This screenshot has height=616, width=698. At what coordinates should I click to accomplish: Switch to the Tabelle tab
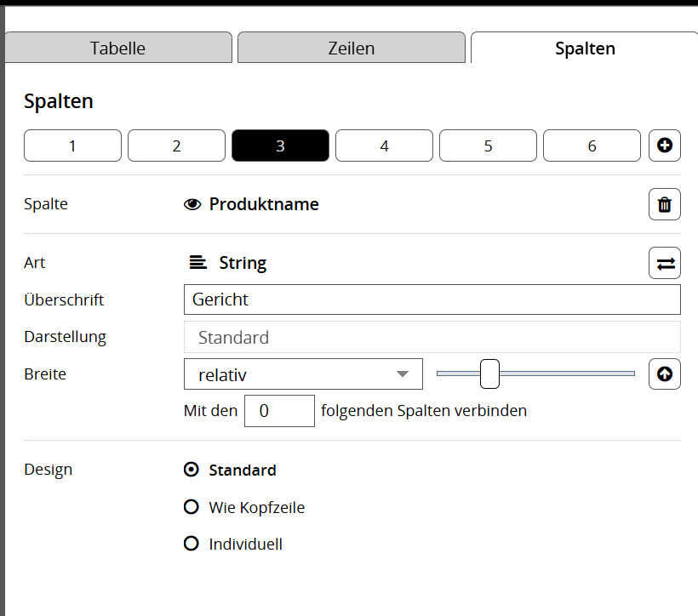pos(118,48)
